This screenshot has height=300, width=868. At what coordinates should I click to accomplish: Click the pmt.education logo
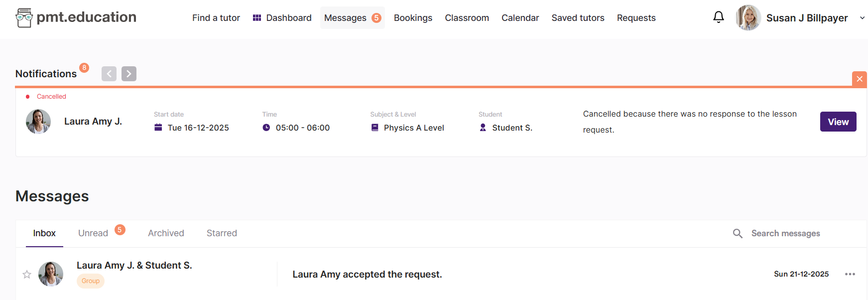76,17
